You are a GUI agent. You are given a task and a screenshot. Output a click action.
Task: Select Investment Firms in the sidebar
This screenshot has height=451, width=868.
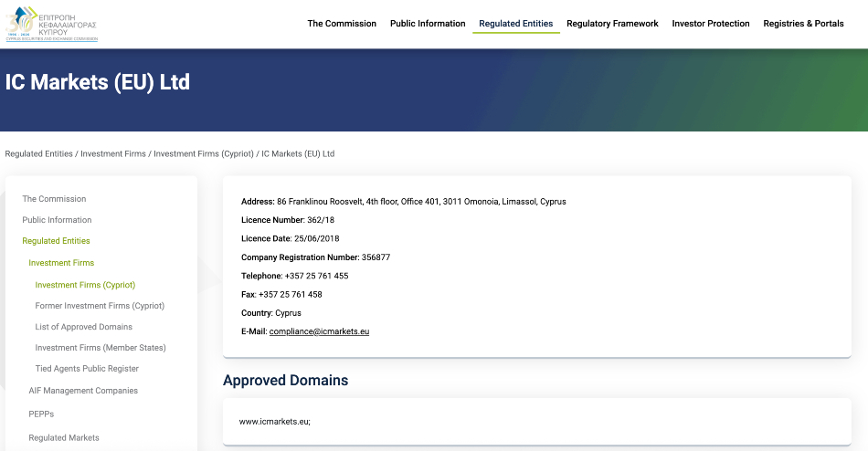pos(61,263)
